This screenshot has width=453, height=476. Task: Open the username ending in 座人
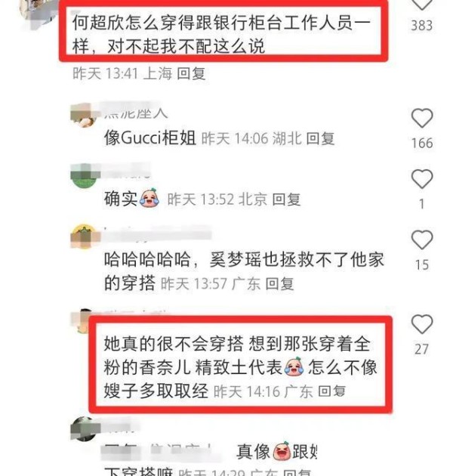[136, 113]
